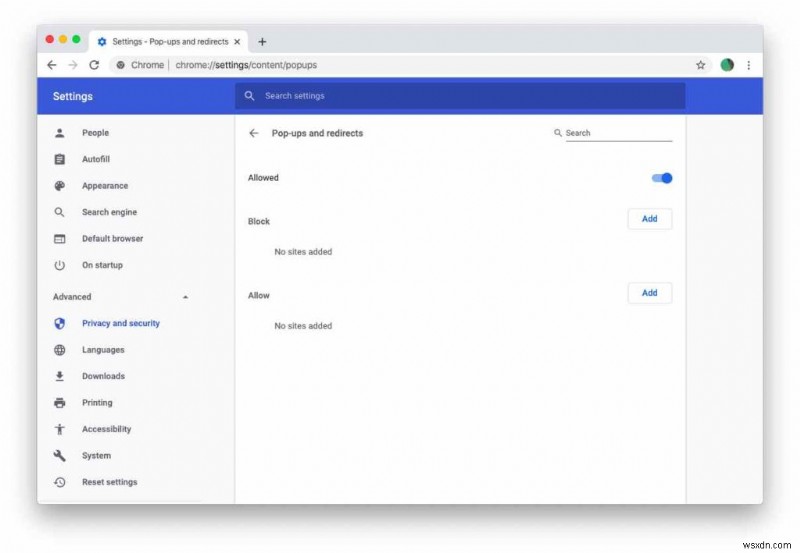Add a site to the Allow list
This screenshot has width=800, height=553.
649,293
